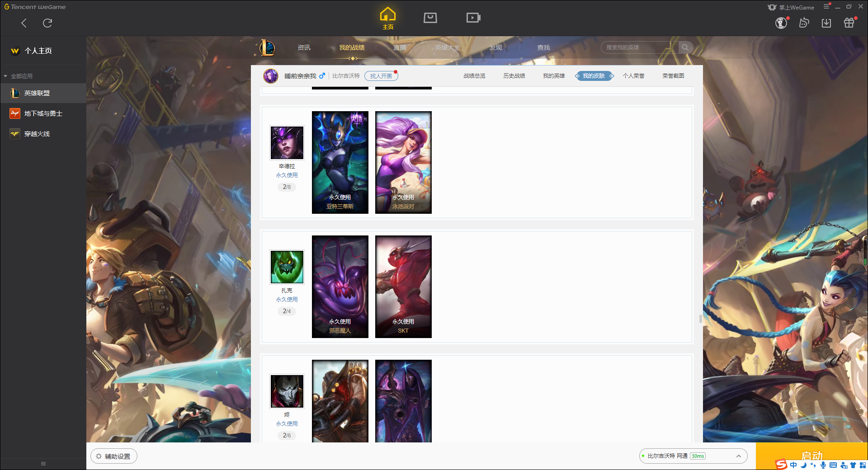Click the 辛德拉 champion portrait
The image size is (868, 470).
point(287,143)
